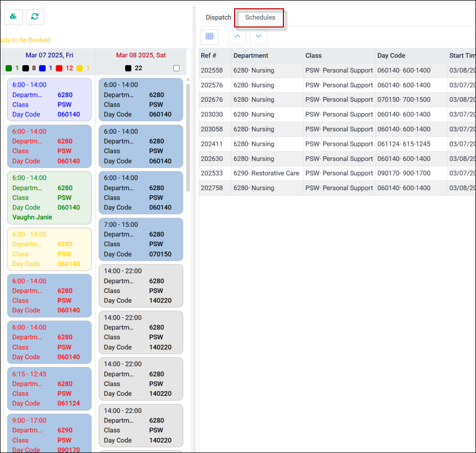Select the row with Ref # 203030

pyautogui.click(x=337, y=114)
